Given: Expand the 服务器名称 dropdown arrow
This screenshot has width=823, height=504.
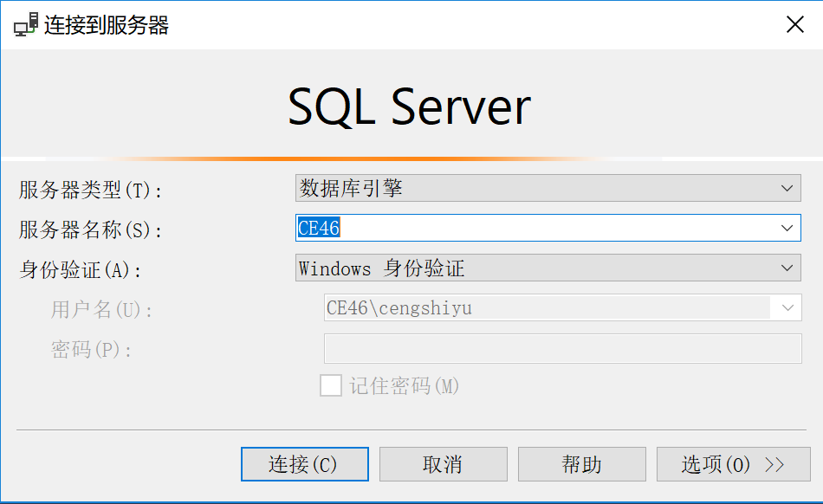Looking at the screenshot, I should (787, 228).
